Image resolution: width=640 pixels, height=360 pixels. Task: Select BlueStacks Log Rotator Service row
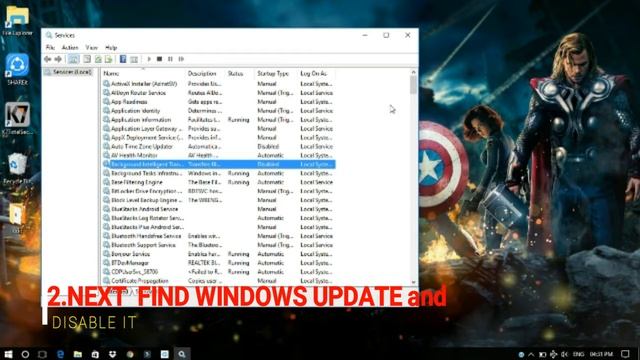(x=218, y=218)
